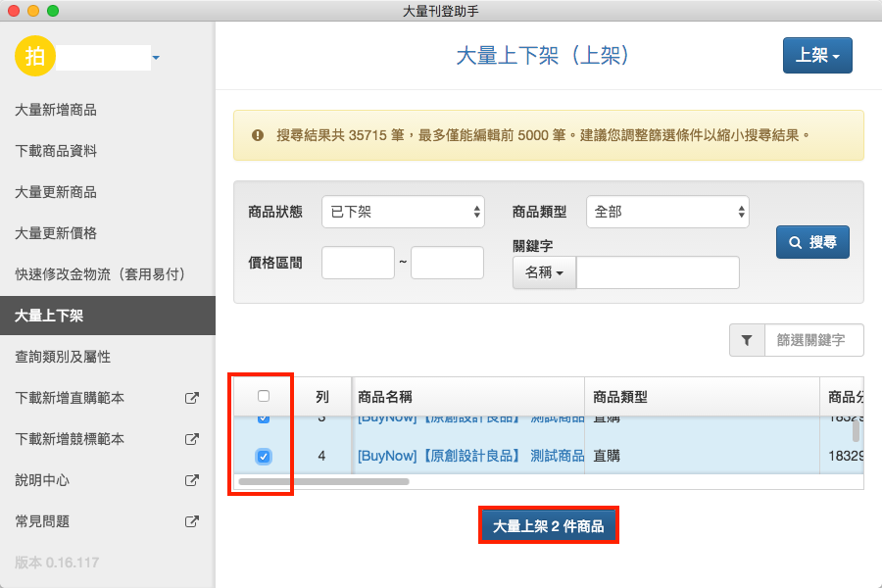Image resolution: width=882 pixels, height=588 pixels.
Task: Click external link icon beside 常見問題
Action: [x=192, y=521]
